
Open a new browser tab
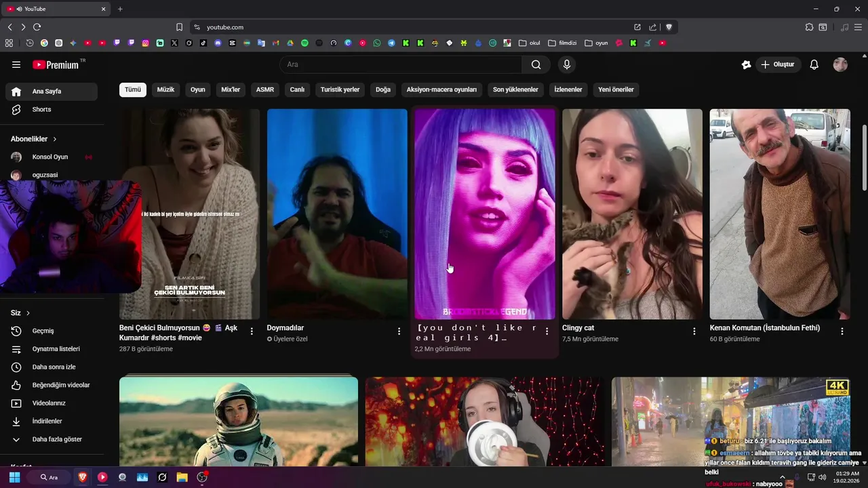point(120,9)
